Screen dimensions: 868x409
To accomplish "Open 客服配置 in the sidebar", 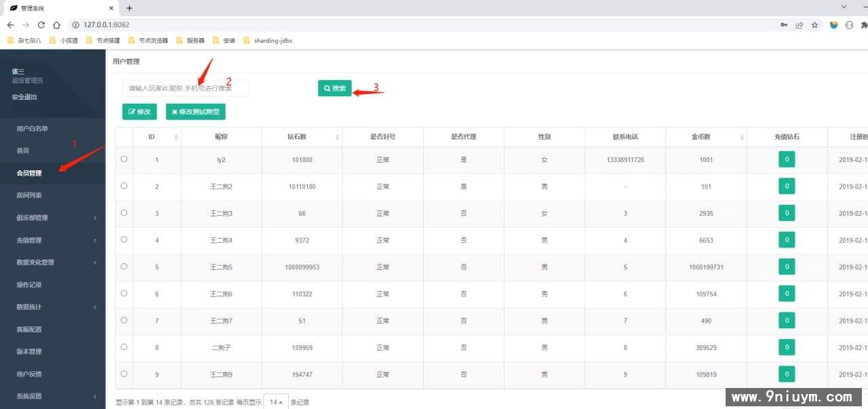I will point(53,329).
